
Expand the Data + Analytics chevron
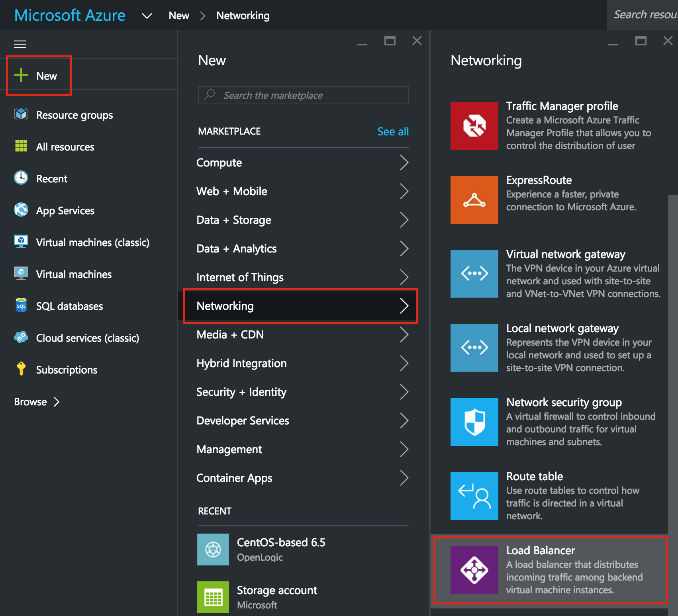(x=404, y=248)
